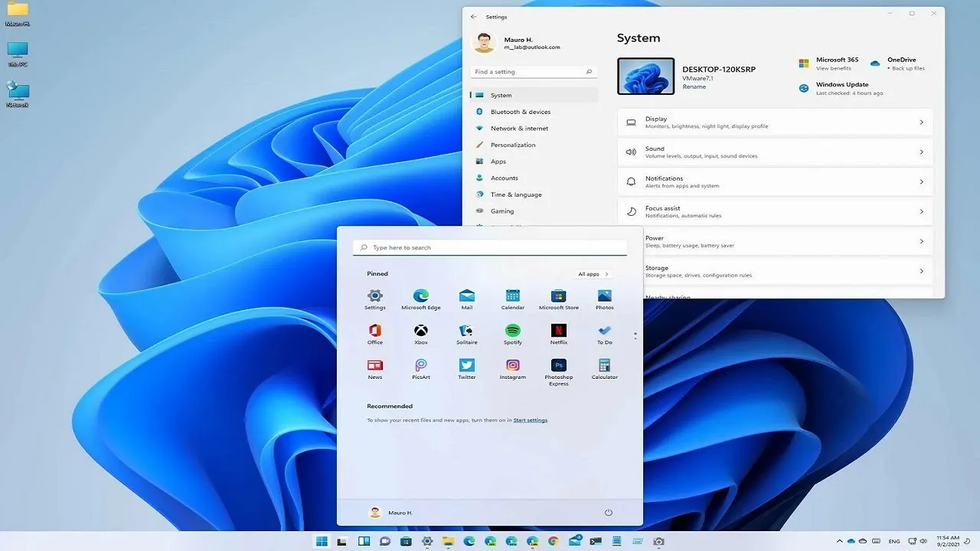Image resolution: width=980 pixels, height=551 pixels.
Task: Expand the Notifications settings row chevron
Action: click(921, 182)
